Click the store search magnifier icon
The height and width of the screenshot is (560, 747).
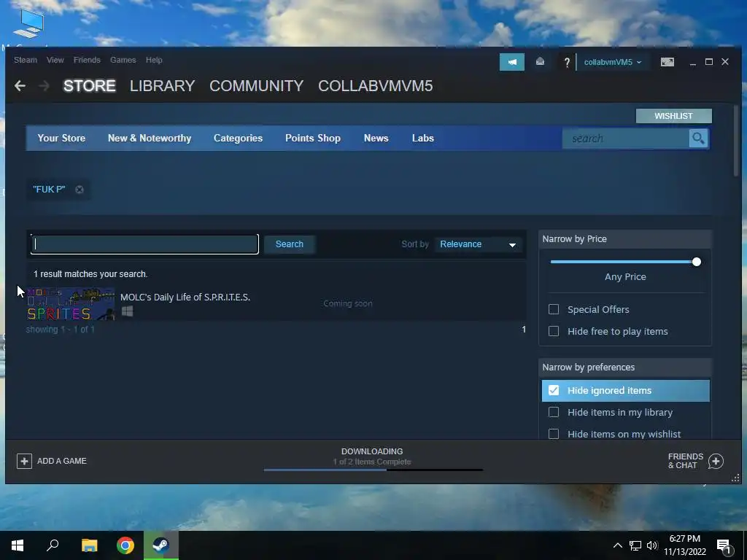point(698,139)
